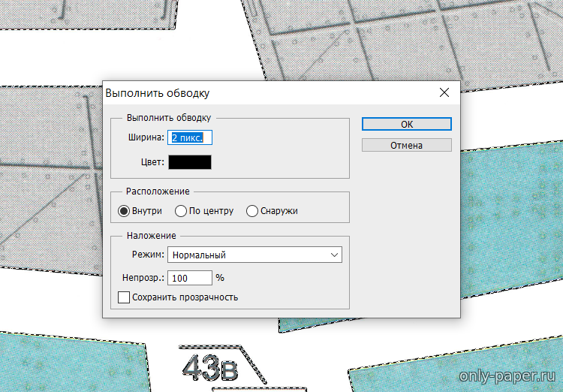This screenshot has width=563, height=392.
Task: Click the Непрозр. opacity value field
Action: click(x=190, y=278)
